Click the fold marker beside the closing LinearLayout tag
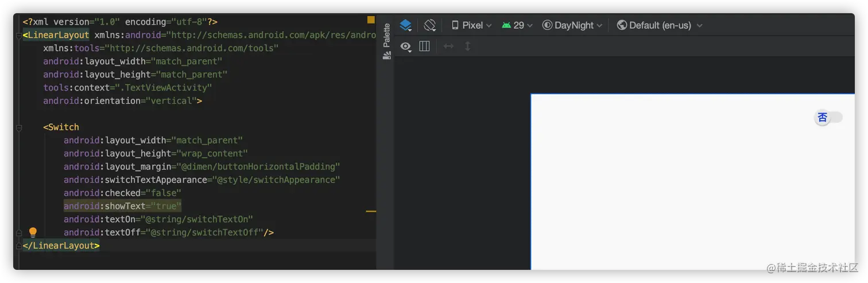This screenshot has height=283, width=868. pyautogui.click(x=19, y=246)
